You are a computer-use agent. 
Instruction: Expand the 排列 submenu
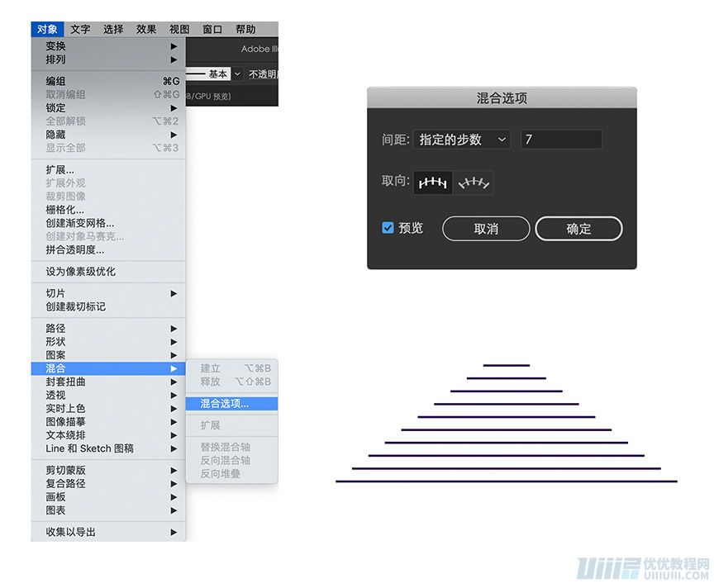(x=108, y=59)
